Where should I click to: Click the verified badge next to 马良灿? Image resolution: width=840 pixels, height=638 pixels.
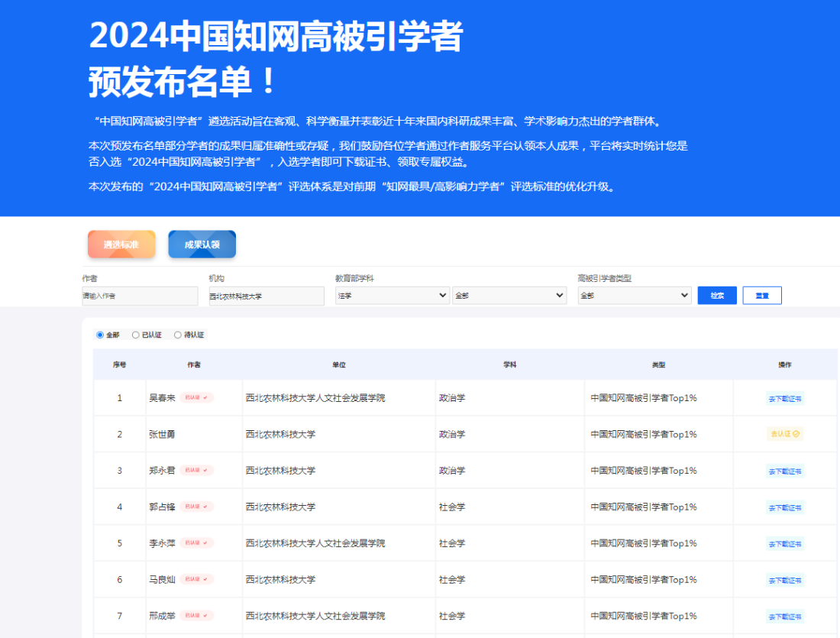pyautogui.click(x=196, y=579)
